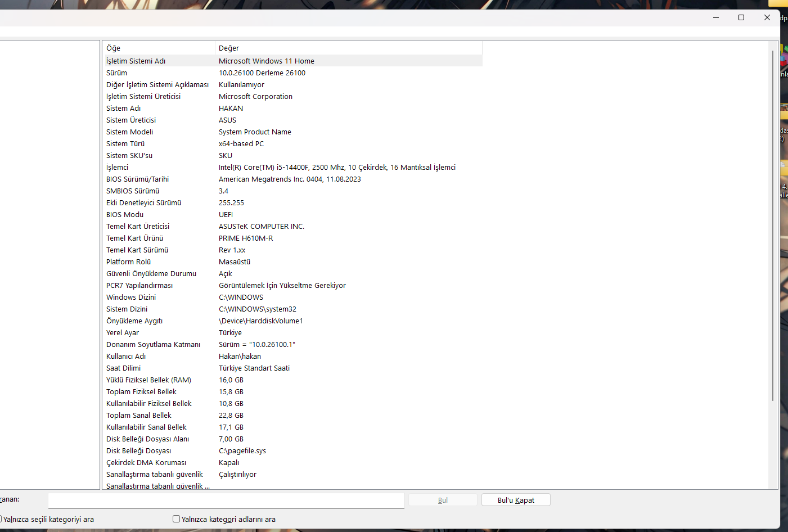Image resolution: width=788 pixels, height=532 pixels.
Task: Select the 'Sistem Üreticisi' row
Action: point(292,120)
